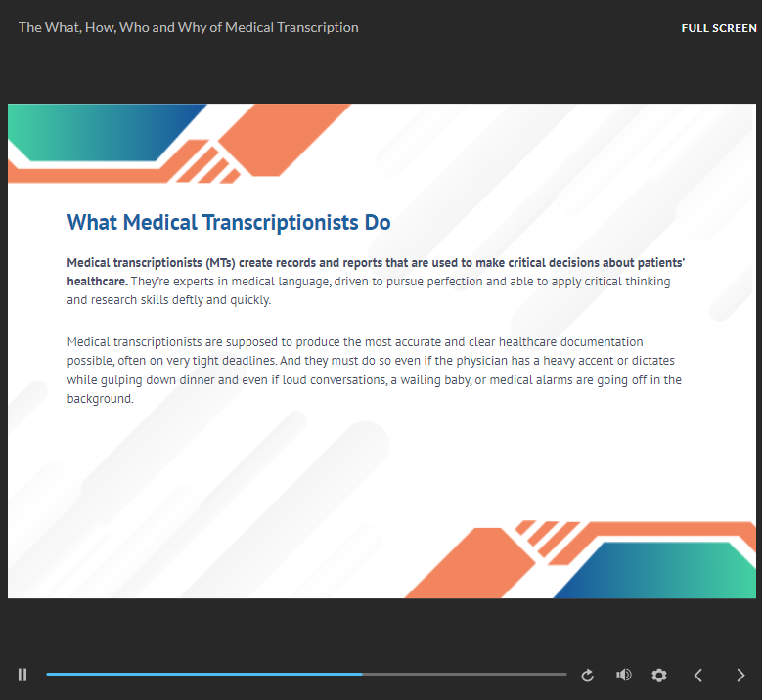Enter FULL SCREEN mode
This screenshot has height=700, width=762.
(x=718, y=28)
